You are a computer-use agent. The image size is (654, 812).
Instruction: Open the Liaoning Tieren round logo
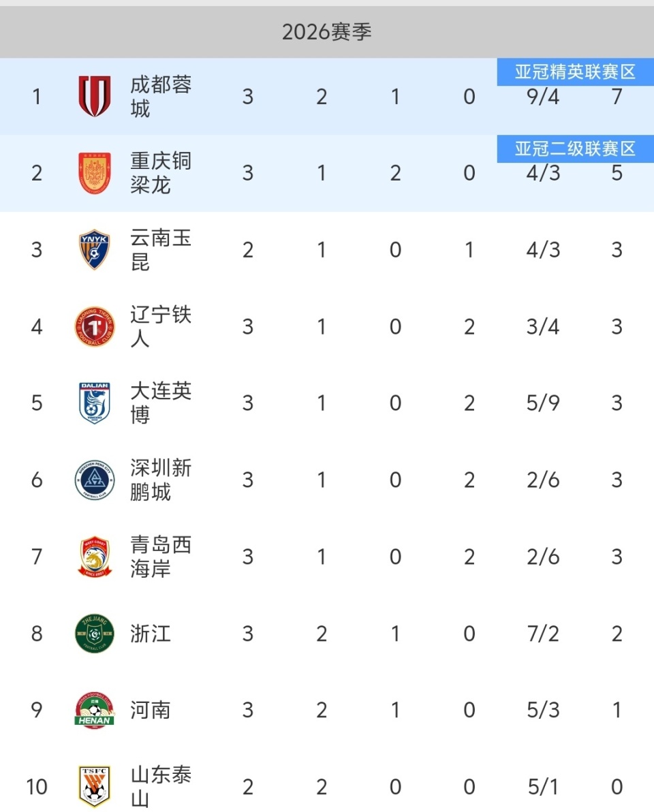point(94,326)
